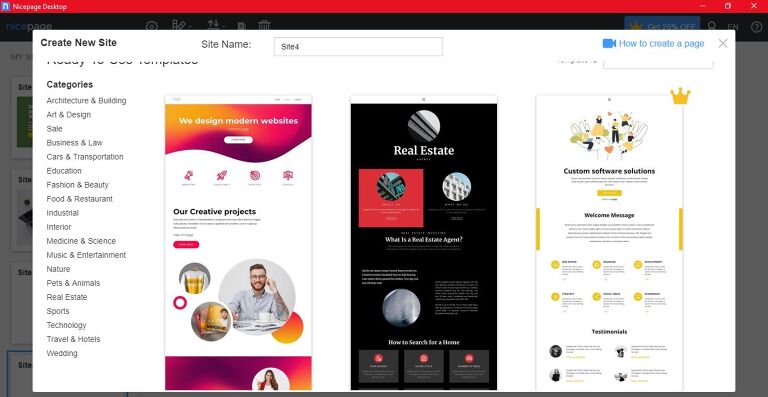Click into the Site Name field
This screenshot has height=397, width=768.
[x=358, y=47]
